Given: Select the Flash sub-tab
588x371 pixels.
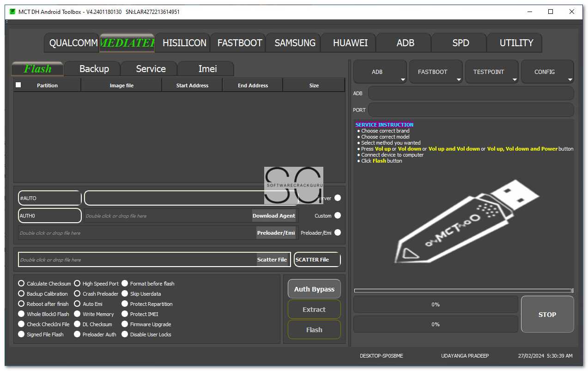Looking at the screenshot, I should click(x=38, y=69).
